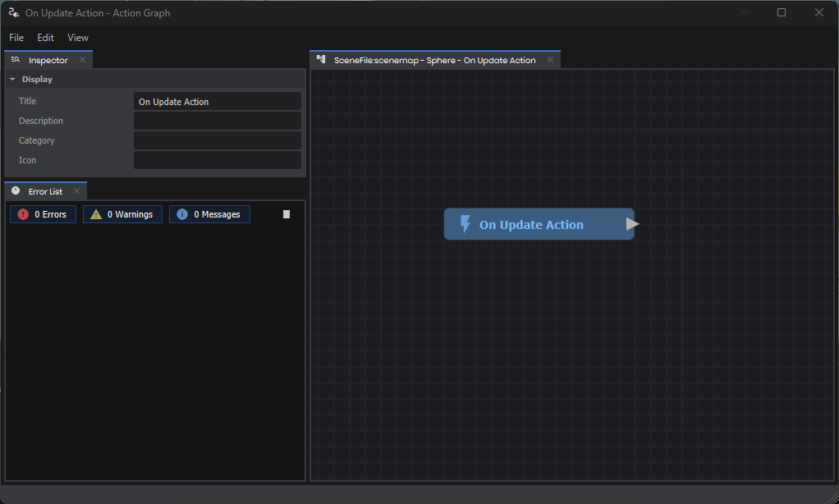Open the View menu
The height and width of the screenshot is (504, 839).
coord(77,37)
